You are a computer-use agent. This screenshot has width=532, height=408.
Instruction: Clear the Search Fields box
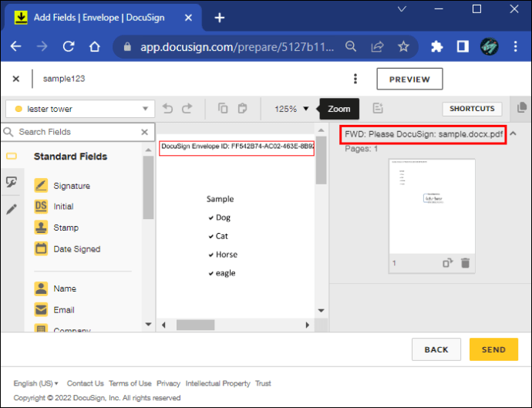pyautogui.click(x=144, y=132)
